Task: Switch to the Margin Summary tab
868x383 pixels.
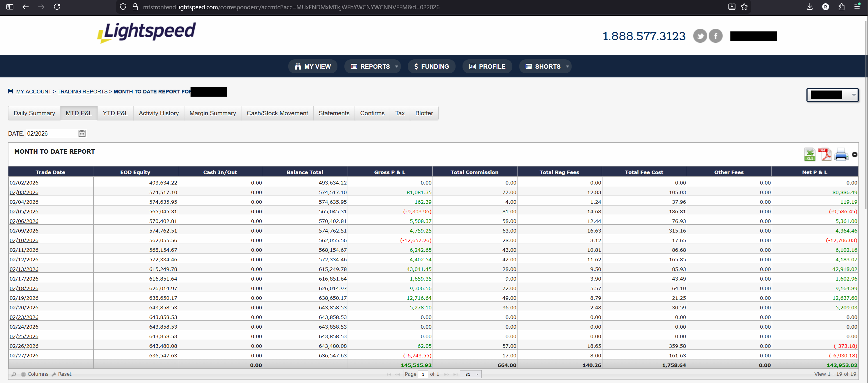Action: [212, 113]
